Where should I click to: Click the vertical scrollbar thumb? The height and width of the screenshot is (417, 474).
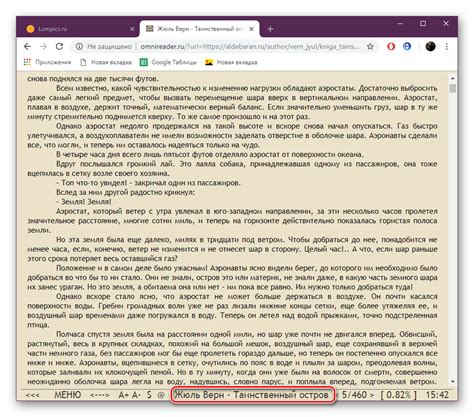(x=452, y=88)
